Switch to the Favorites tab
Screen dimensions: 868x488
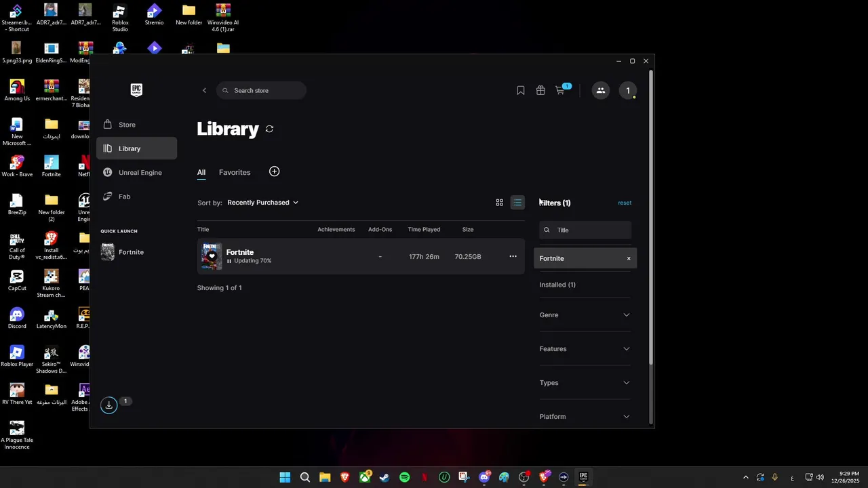pyautogui.click(x=235, y=172)
